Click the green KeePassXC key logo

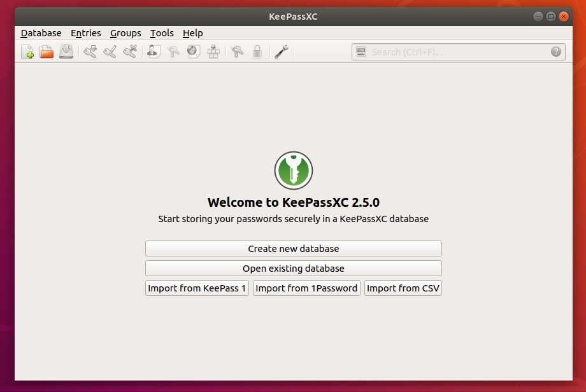point(294,171)
